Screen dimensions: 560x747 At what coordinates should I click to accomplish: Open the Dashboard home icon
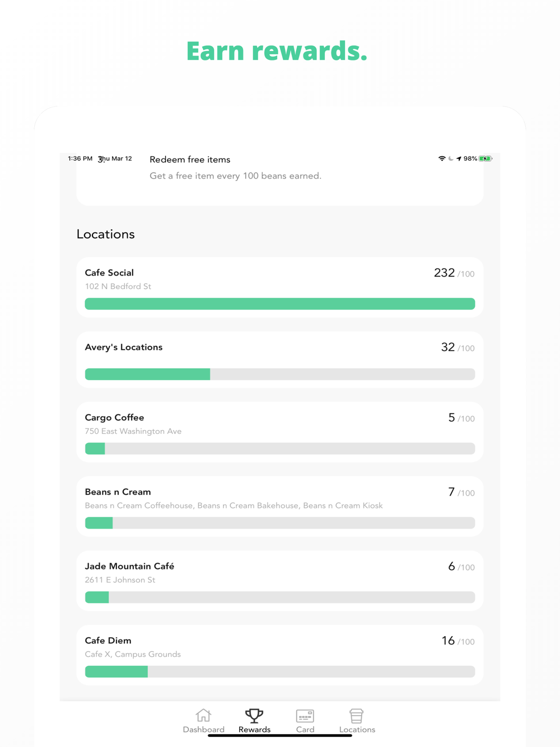click(x=203, y=715)
